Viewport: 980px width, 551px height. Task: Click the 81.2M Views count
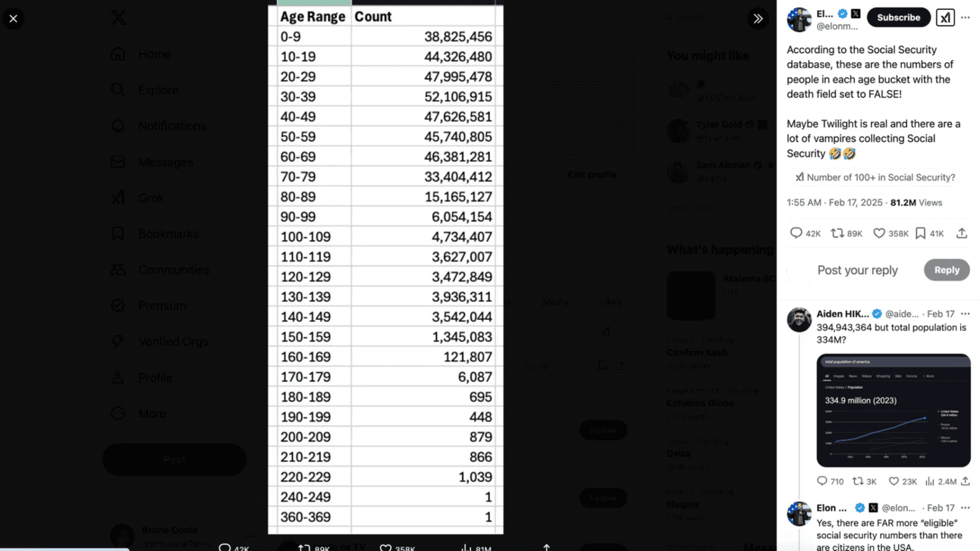[916, 202]
